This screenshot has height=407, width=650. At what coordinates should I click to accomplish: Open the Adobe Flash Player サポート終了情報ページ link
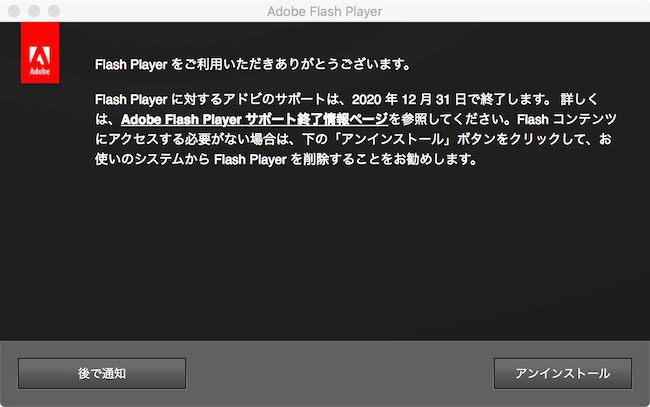click(255, 119)
